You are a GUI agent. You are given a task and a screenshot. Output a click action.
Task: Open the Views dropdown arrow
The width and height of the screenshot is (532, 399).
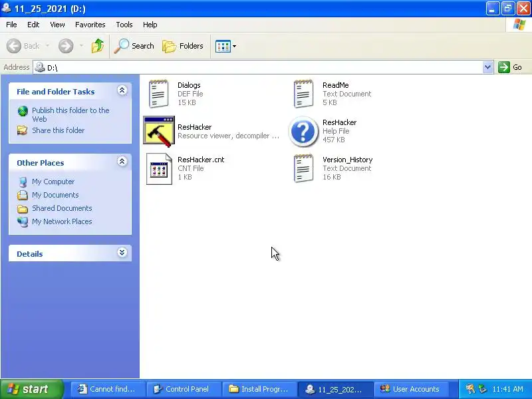coord(234,46)
